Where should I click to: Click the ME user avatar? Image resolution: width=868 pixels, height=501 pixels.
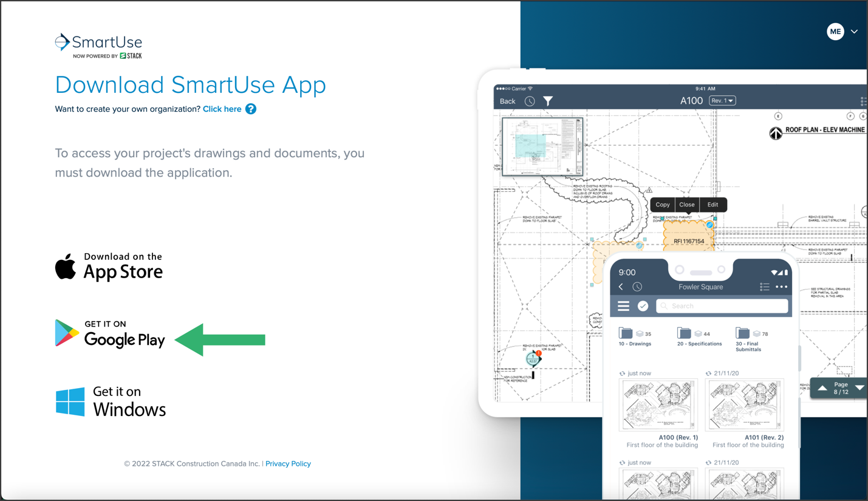835,32
